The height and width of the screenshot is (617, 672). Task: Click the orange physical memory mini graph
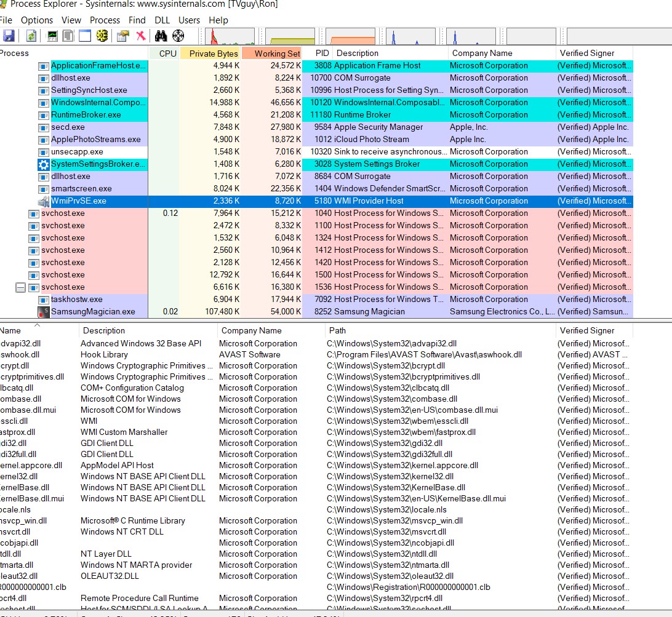point(351,36)
